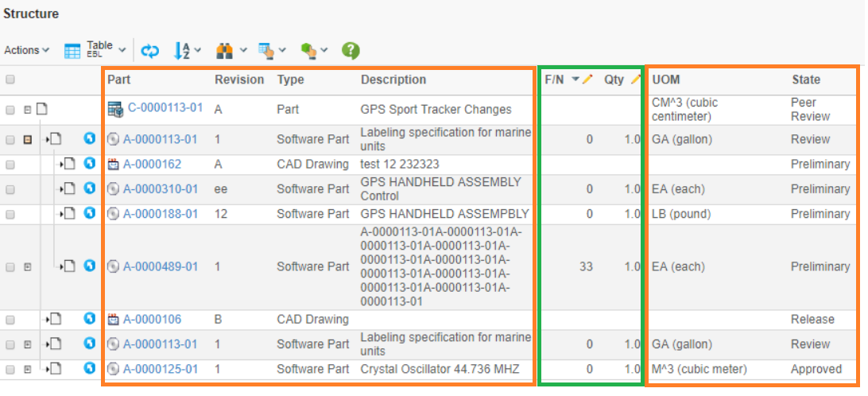Tick the select-all checkbox in header row
Image resolution: width=868 pixels, height=396 pixels.
(x=10, y=80)
